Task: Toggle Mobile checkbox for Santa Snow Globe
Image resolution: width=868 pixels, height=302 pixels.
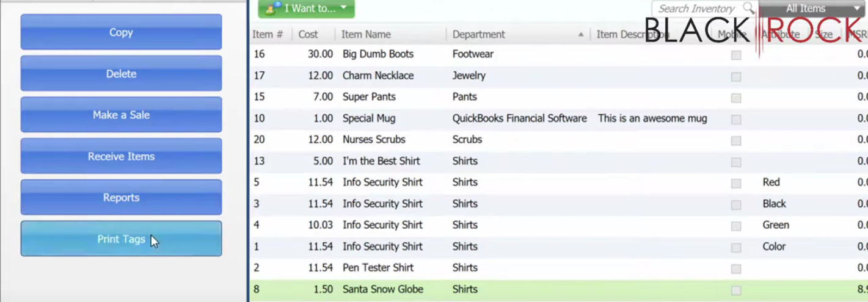Action: pos(736,290)
